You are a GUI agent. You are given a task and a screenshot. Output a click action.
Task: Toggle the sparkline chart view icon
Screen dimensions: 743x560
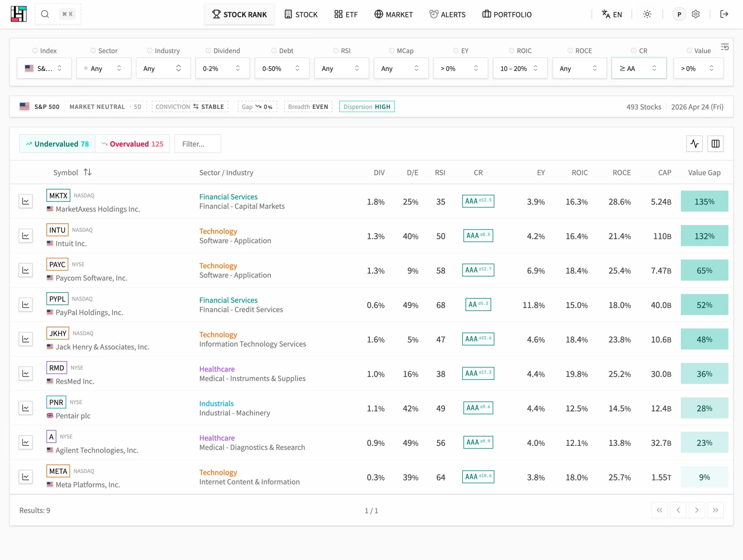(x=694, y=143)
